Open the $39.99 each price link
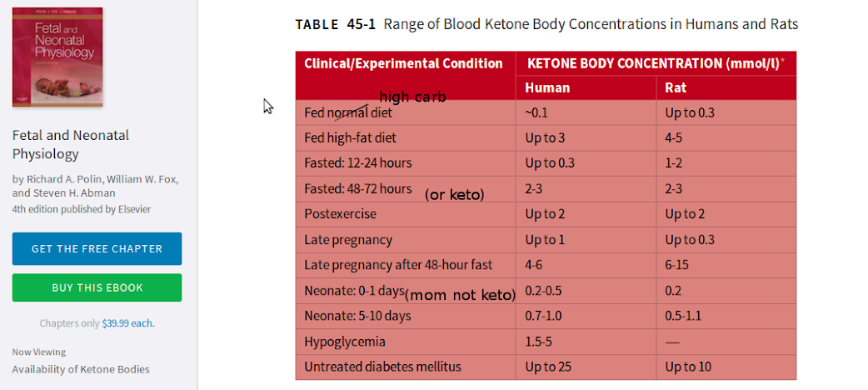Image resolution: width=868 pixels, height=390 pixels. point(128,323)
